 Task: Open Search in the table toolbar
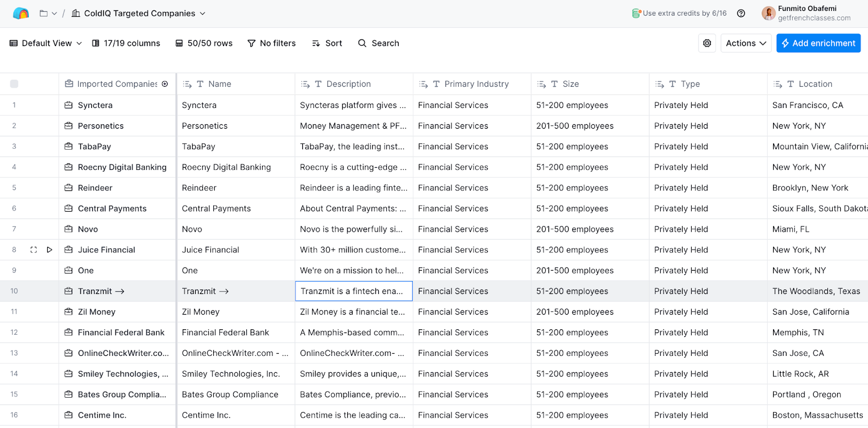pyautogui.click(x=379, y=43)
